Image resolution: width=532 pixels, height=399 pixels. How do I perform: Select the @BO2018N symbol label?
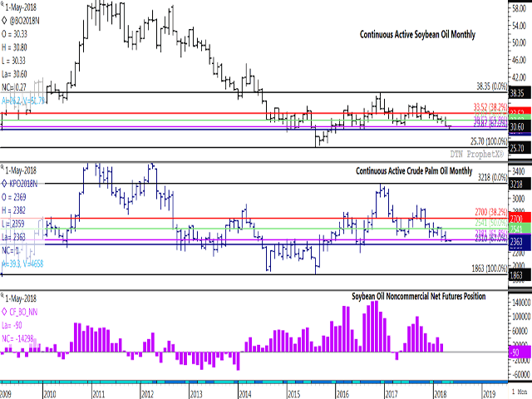tap(24, 21)
